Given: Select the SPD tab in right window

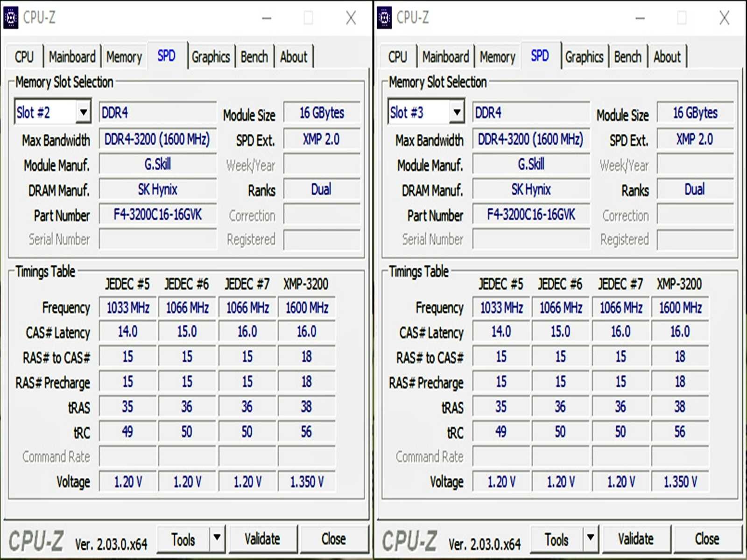Looking at the screenshot, I should click(x=540, y=56).
